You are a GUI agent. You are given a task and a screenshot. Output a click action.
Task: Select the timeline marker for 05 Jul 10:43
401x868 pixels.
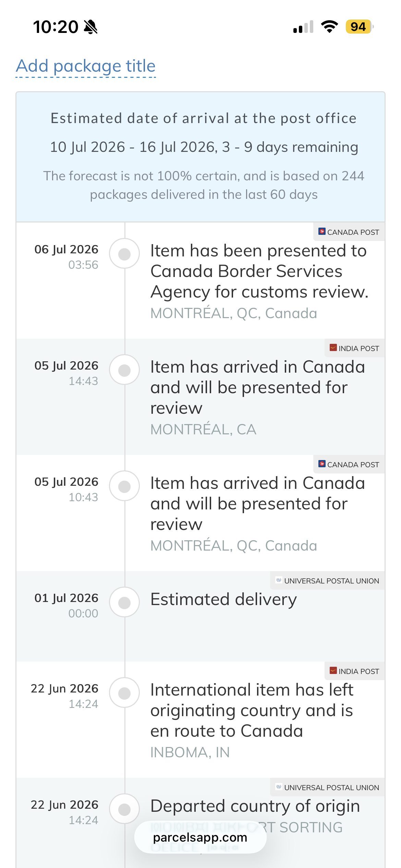[x=124, y=486]
